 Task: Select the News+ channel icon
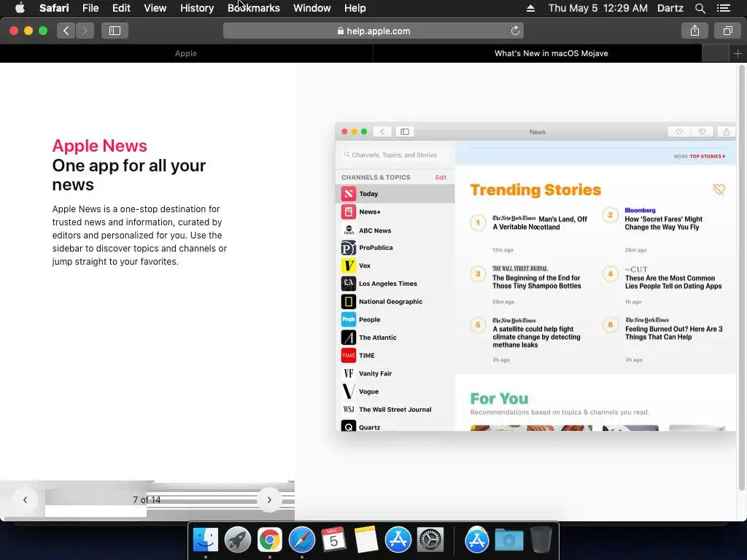[x=348, y=212]
